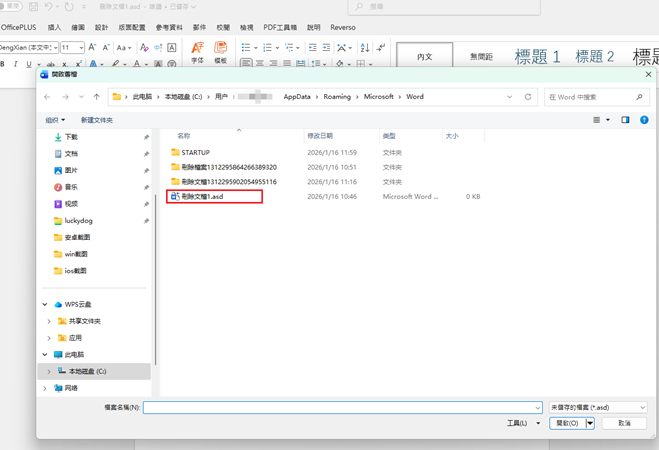Viewport: 659px width, 450px height.
Task: Select the 標題 2 style
Action: (595, 56)
